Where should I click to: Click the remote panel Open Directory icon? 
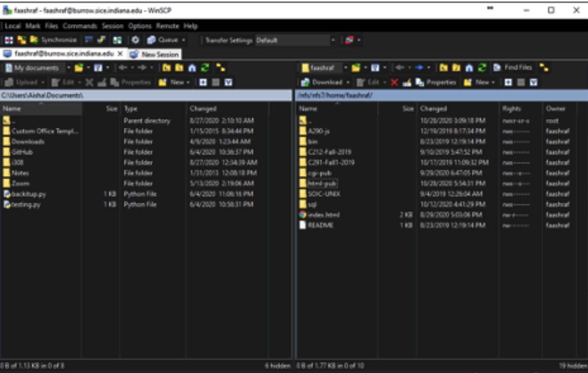click(356, 68)
